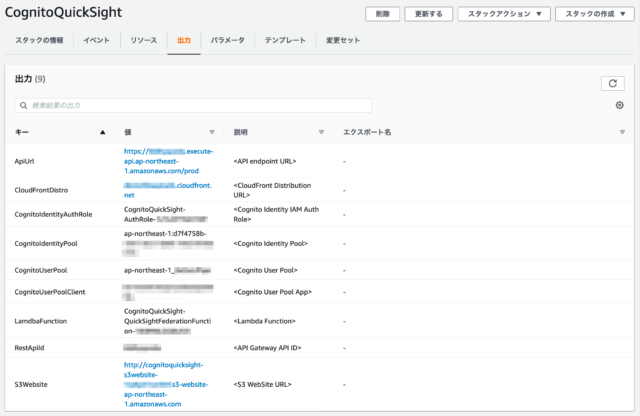
Task: Click the <Lambda Function> description
Action: click(264, 321)
